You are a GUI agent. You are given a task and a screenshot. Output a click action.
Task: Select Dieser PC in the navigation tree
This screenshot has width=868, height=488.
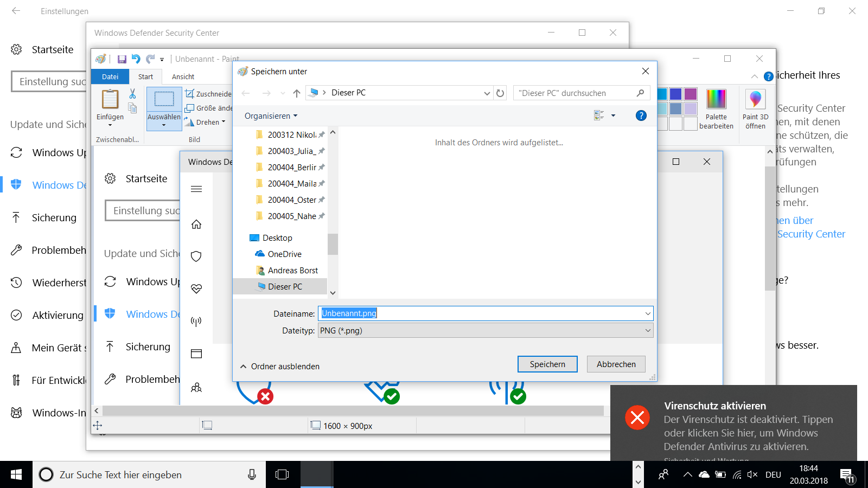pyautogui.click(x=280, y=287)
